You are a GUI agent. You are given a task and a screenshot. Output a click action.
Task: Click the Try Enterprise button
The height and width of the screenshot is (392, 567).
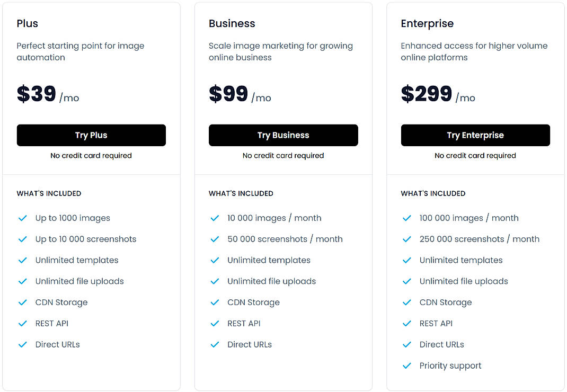475,135
